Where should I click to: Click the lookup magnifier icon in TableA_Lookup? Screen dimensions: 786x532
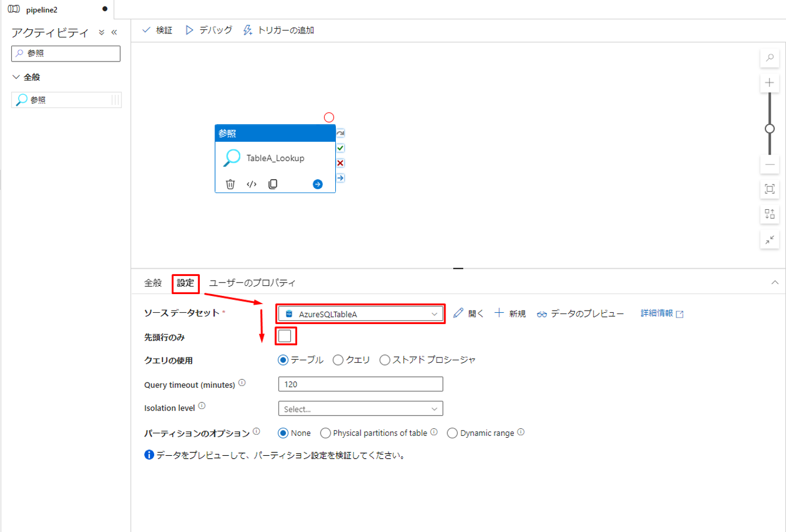click(232, 158)
